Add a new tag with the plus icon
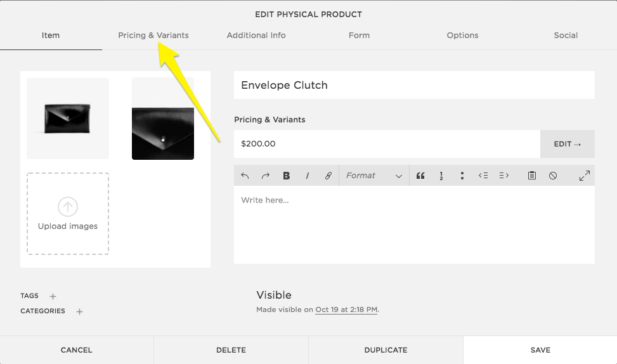The width and height of the screenshot is (617, 364). click(x=53, y=296)
